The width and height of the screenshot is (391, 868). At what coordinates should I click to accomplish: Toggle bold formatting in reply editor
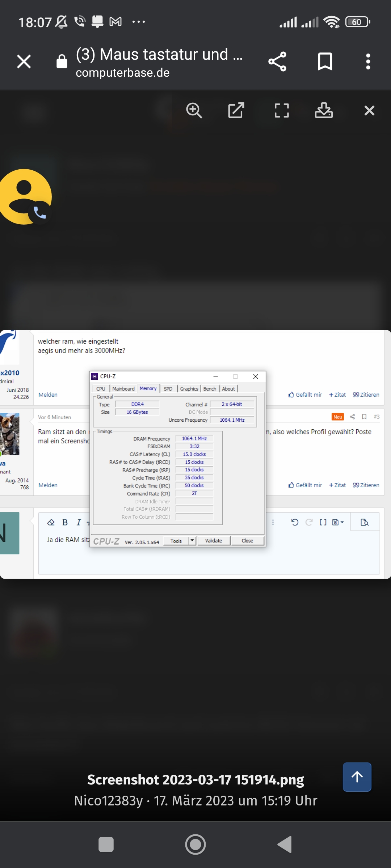coord(65,522)
